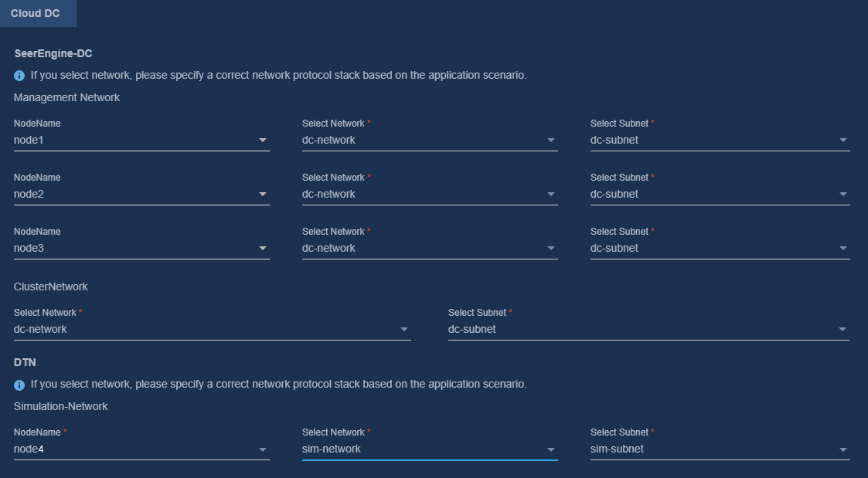The image size is (868, 478).
Task: Open node2 row Select Subnet dropdown
Action: pyautogui.click(x=720, y=194)
